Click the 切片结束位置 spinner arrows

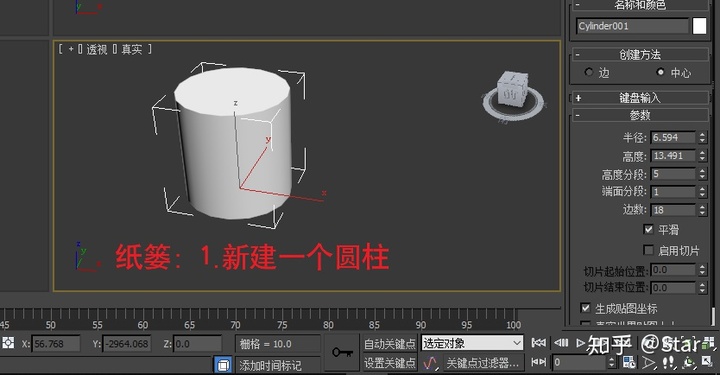(702, 288)
